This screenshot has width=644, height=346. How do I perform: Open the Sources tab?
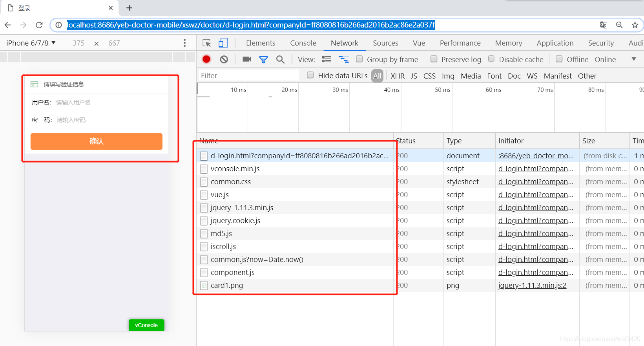385,43
